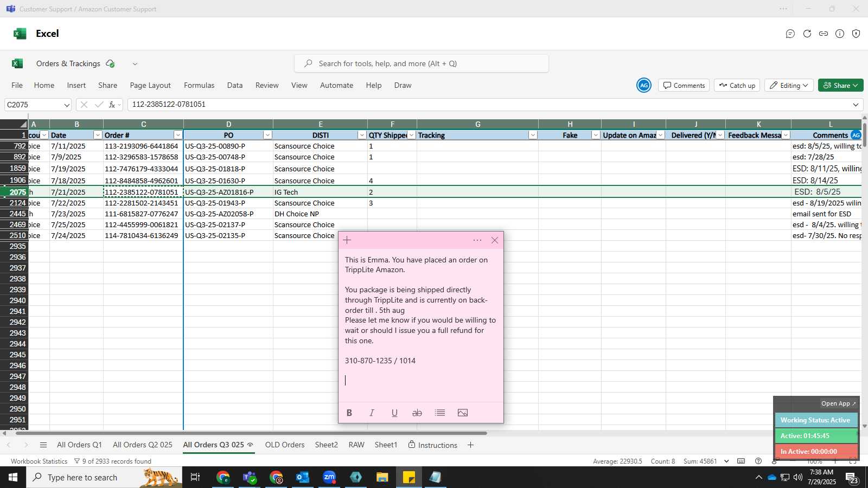This screenshot has width=868, height=488.
Task: Add a new sheet with plus
Action: 471,445
